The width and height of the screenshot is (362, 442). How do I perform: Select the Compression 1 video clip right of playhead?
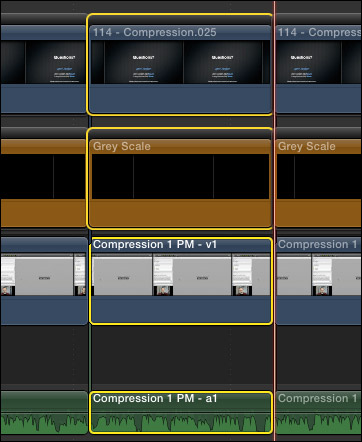click(319, 281)
